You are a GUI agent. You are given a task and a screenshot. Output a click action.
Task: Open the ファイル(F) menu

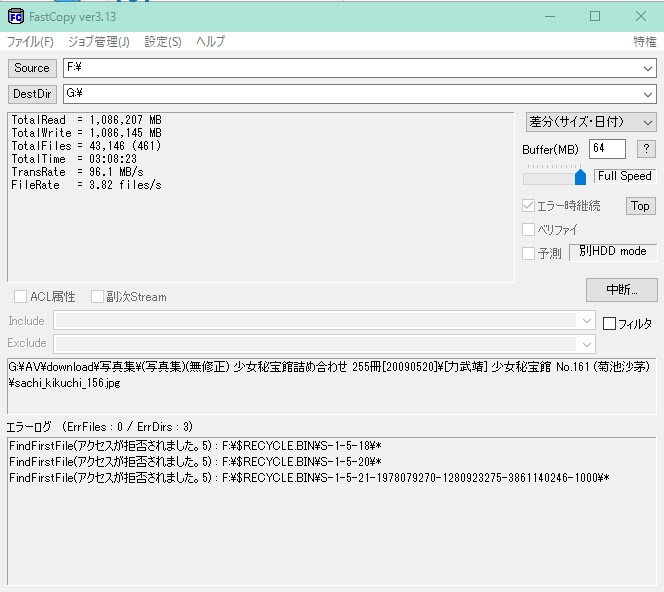pyautogui.click(x=30, y=42)
